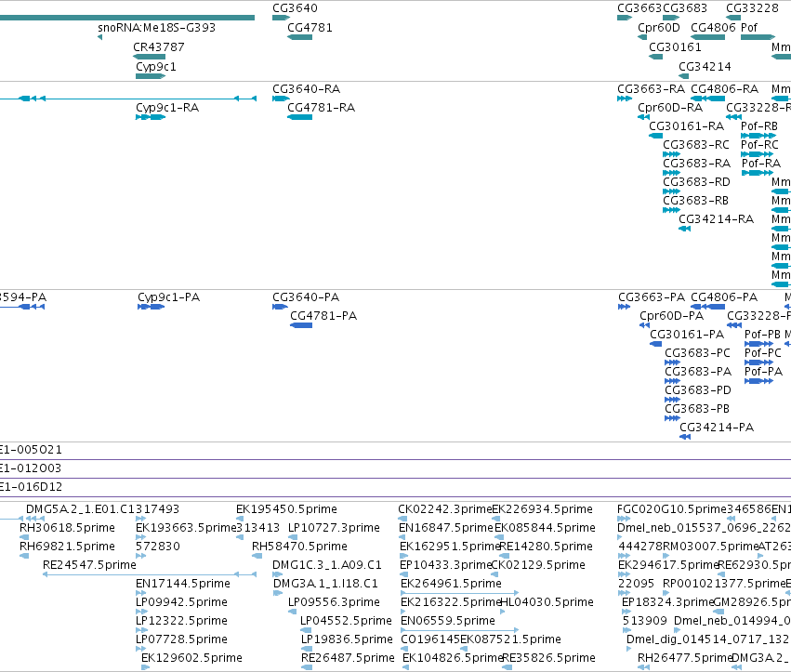Select the EK129602.5prime EST

(x=145, y=667)
